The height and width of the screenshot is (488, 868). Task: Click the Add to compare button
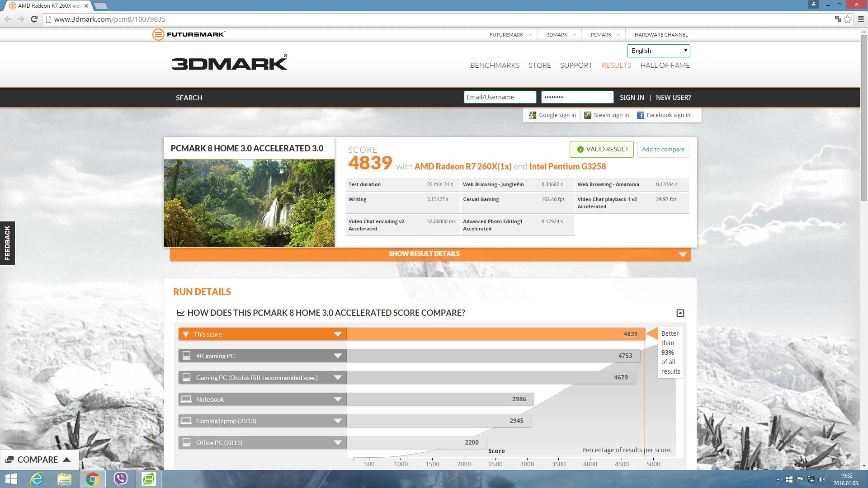click(x=663, y=150)
